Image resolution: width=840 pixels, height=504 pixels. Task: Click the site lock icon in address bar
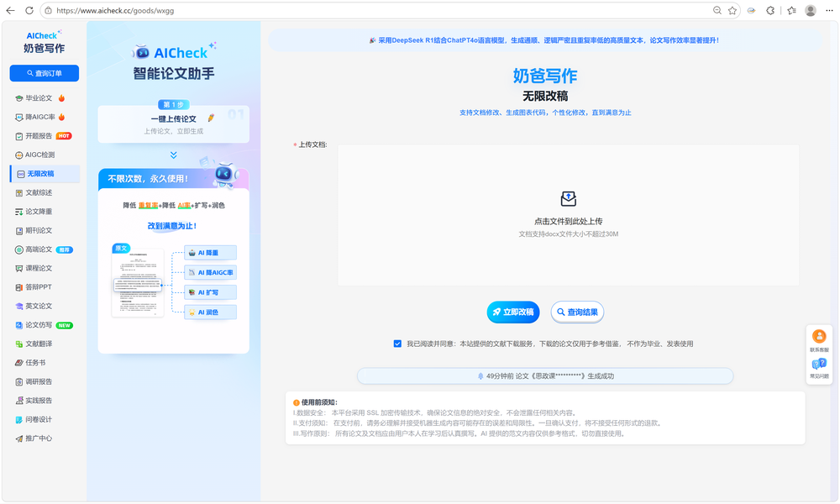(48, 10)
